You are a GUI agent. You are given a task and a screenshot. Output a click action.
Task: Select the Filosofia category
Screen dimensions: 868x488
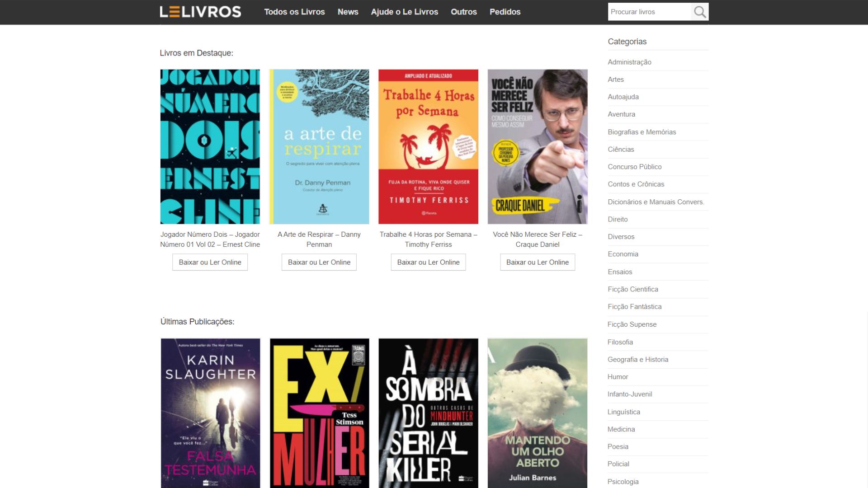click(620, 342)
